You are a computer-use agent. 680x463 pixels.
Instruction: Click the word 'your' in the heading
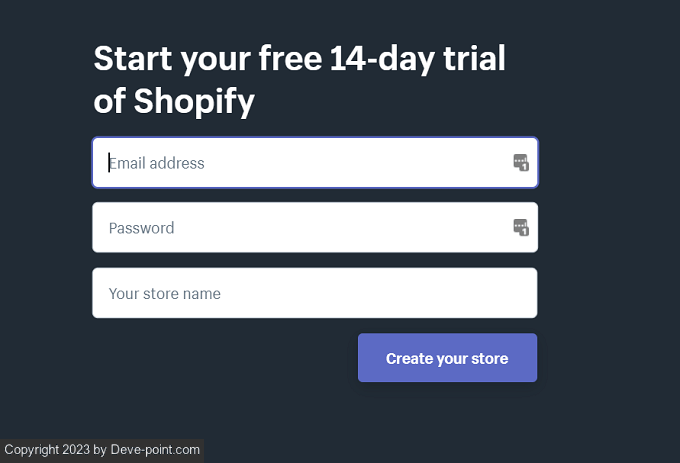[x=216, y=58]
